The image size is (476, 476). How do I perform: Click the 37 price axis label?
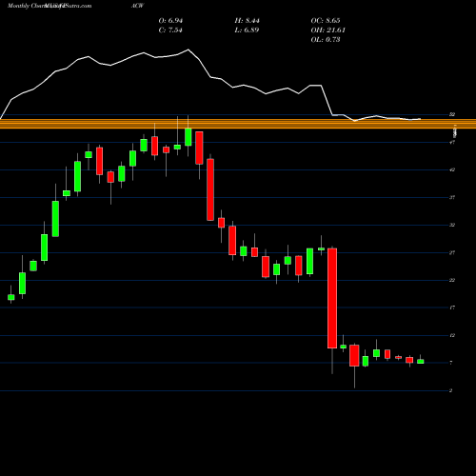(x=452, y=197)
